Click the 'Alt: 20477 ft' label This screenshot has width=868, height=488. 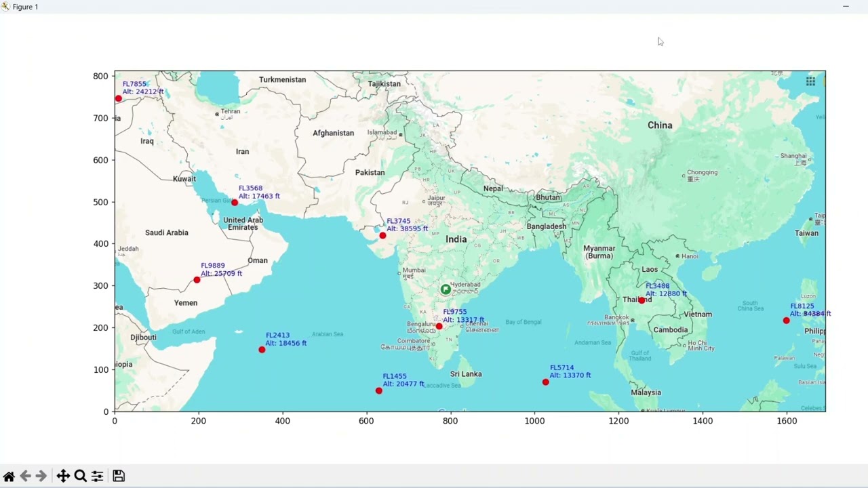click(x=403, y=384)
